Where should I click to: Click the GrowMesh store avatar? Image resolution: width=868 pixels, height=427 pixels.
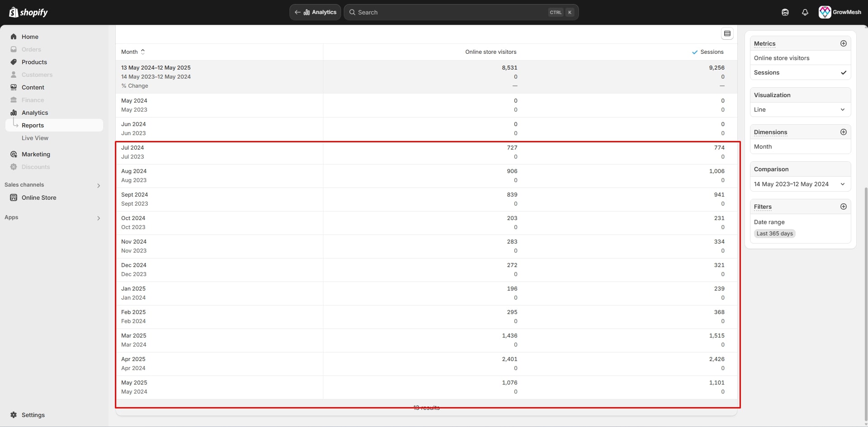825,12
